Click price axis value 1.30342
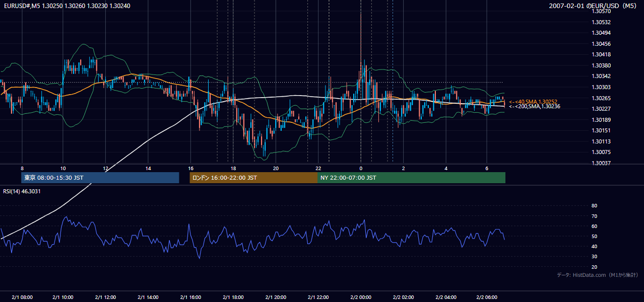The height and width of the screenshot is (302, 644). click(x=601, y=77)
